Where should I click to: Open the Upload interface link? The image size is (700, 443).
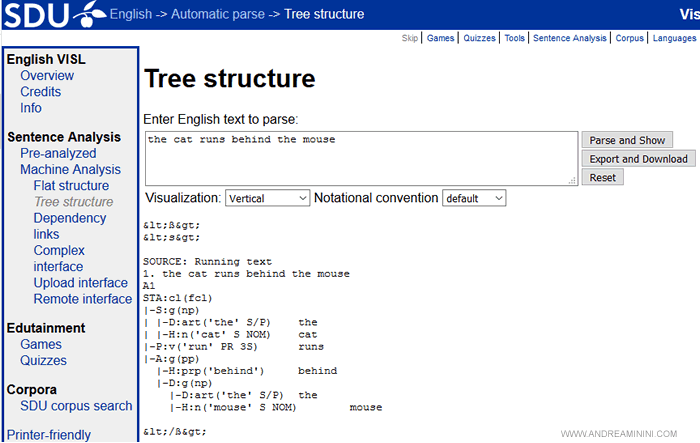click(x=80, y=283)
